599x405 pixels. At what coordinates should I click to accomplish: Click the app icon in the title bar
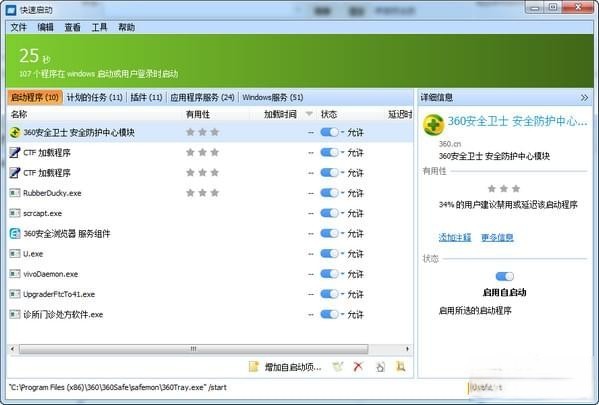[11, 10]
